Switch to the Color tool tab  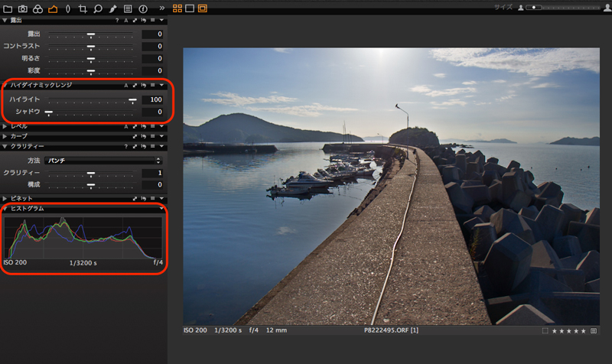point(37,8)
